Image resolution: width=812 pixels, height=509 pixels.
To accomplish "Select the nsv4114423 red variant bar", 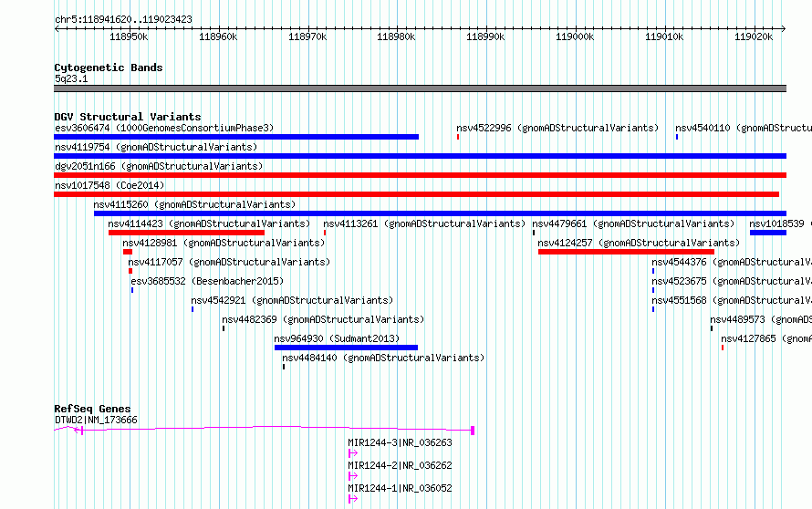I will tap(186, 233).
